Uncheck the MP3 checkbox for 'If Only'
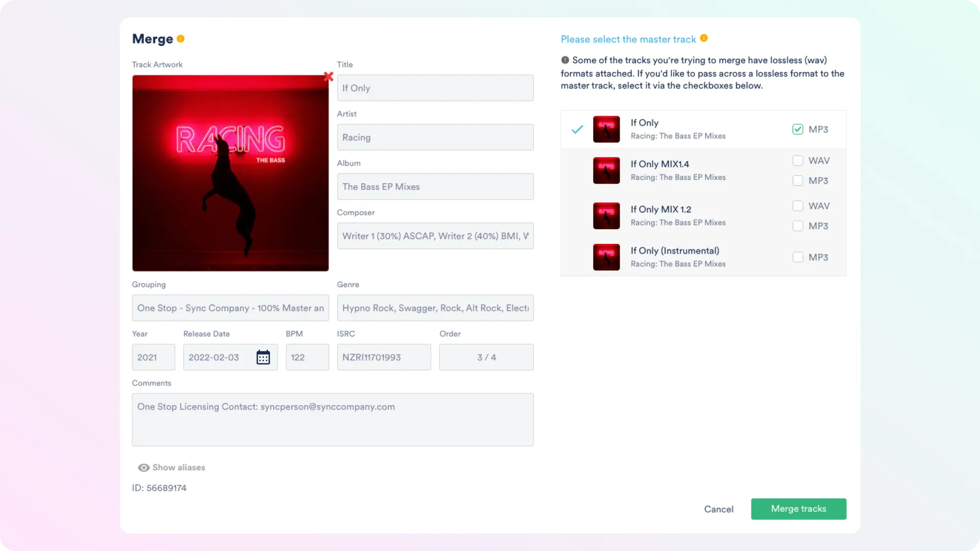The width and height of the screenshot is (980, 551). [798, 129]
